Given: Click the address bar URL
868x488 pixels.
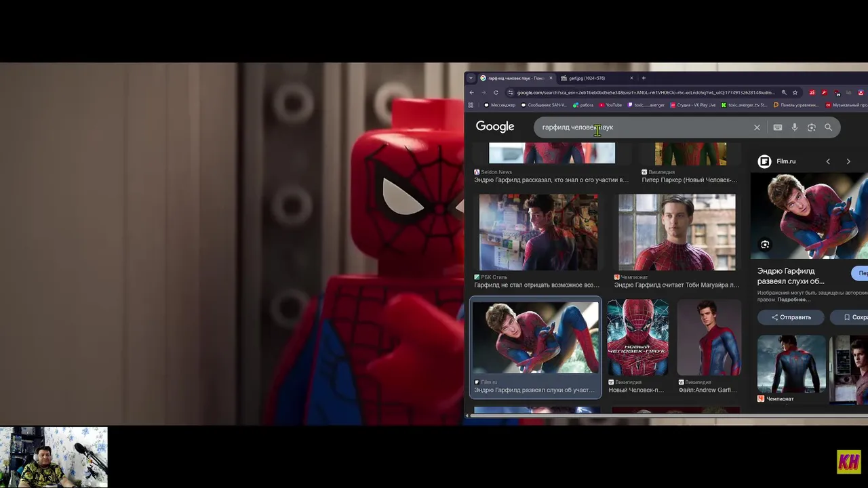Looking at the screenshot, I should point(646,92).
